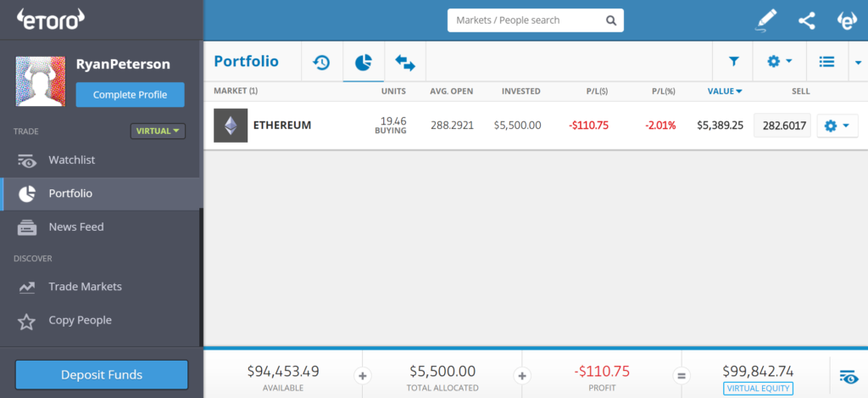The height and width of the screenshot is (398, 868).
Task: Click Ethereum avg open 288.2921
Action: tap(453, 126)
